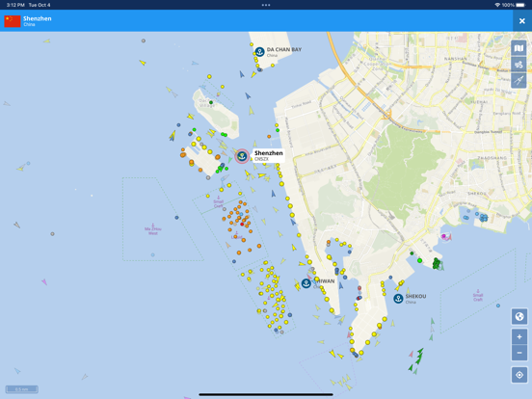Select the pink arrow vessel at far left
This screenshot has width=532, height=399.
[x=44, y=281]
